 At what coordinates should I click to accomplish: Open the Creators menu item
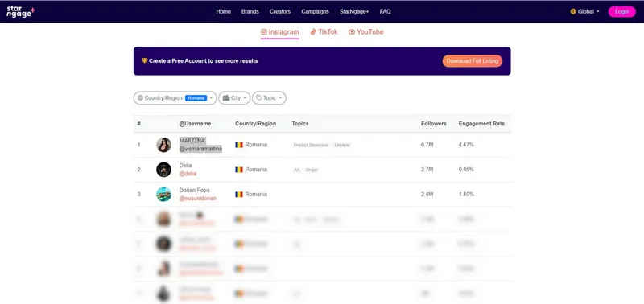coord(280,11)
